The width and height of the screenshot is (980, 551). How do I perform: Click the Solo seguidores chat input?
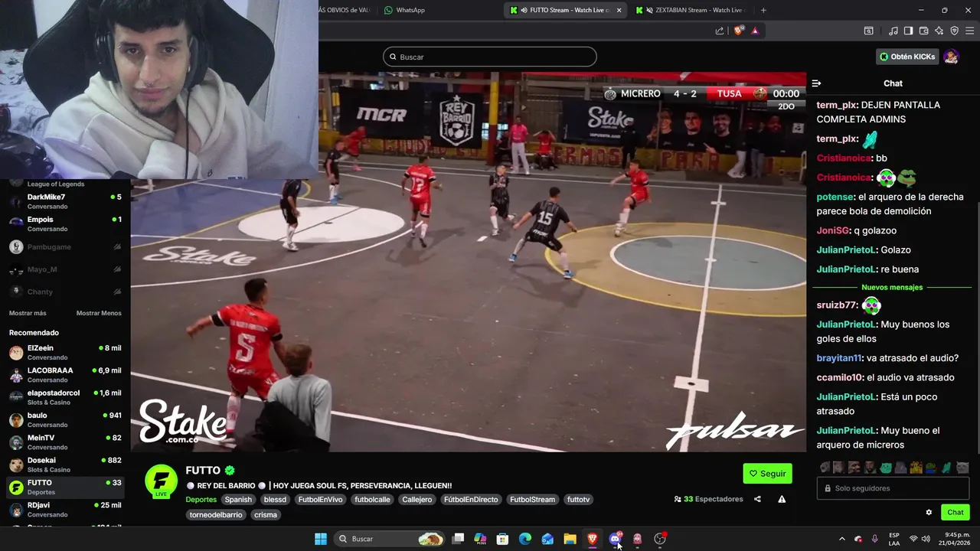point(893,488)
